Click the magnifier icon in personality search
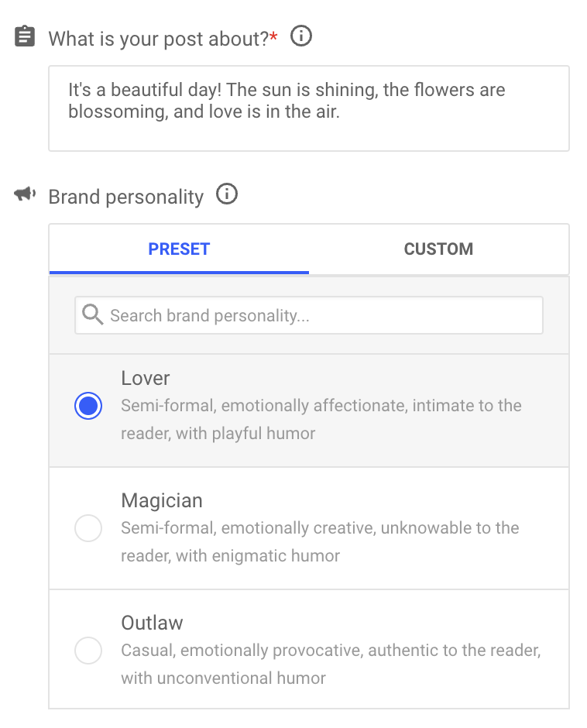 92,314
